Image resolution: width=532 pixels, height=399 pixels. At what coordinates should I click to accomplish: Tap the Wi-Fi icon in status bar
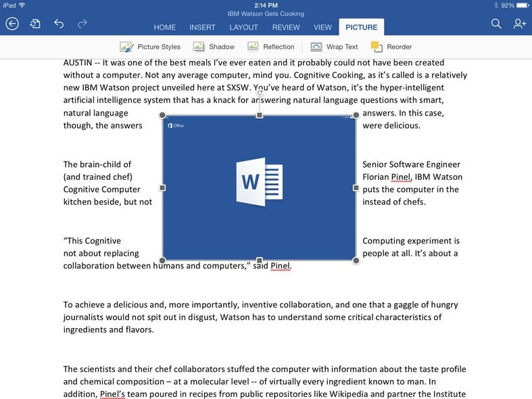[x=22, y=5]
